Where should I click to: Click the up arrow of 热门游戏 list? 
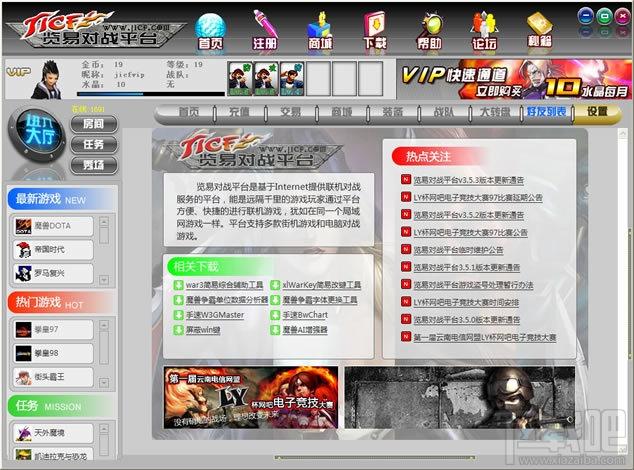[104, 325]
